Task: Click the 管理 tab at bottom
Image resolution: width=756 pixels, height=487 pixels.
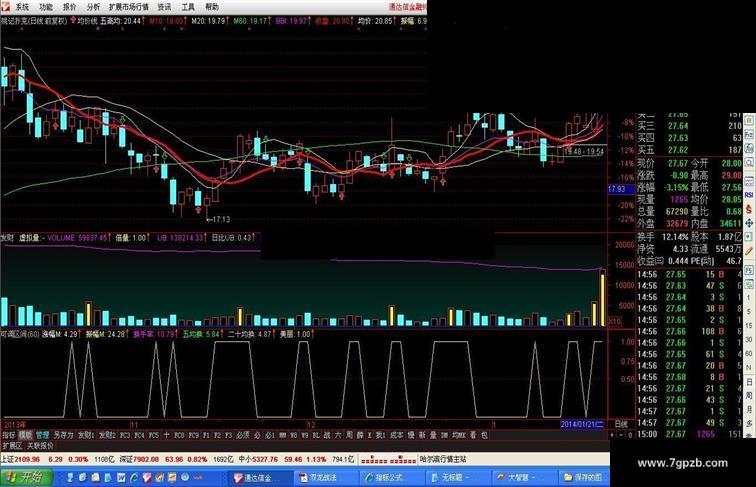Action: 42,435
